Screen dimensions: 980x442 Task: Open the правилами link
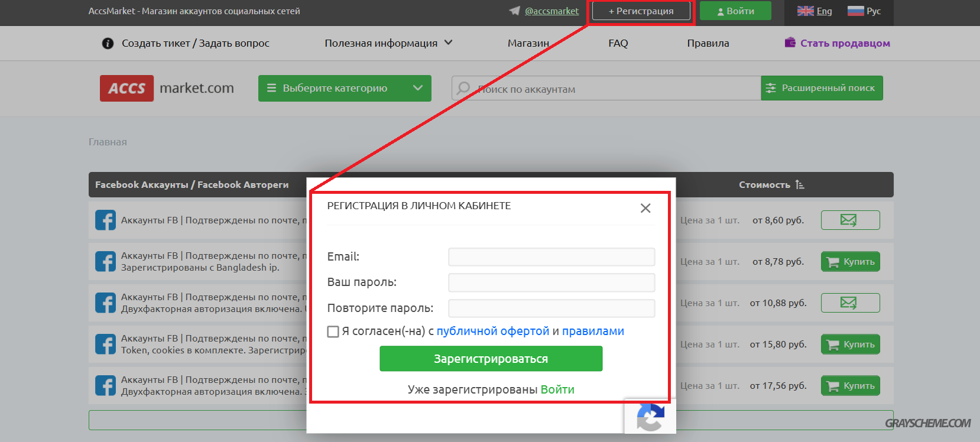coord(593,331)
